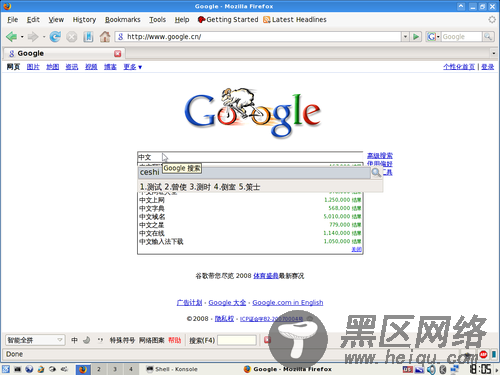Select the 中文字典 suggestion
This screenshot has width=500, height=375.
pos(250,208)
